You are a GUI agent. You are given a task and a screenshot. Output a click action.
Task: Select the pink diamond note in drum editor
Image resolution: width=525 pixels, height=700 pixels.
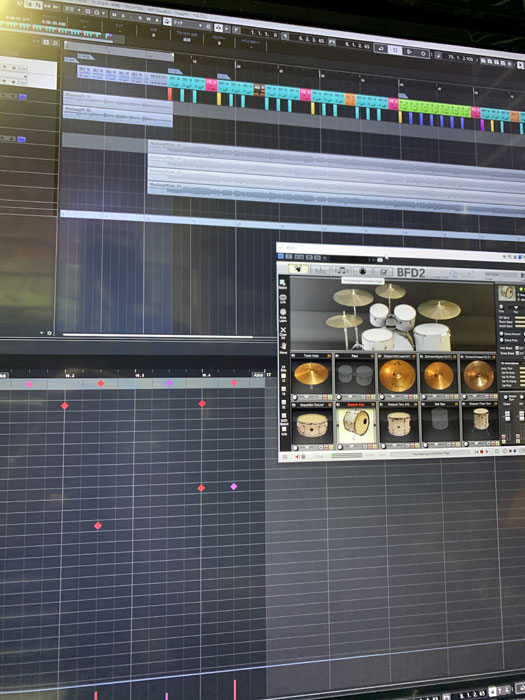(x=233, y=486)
